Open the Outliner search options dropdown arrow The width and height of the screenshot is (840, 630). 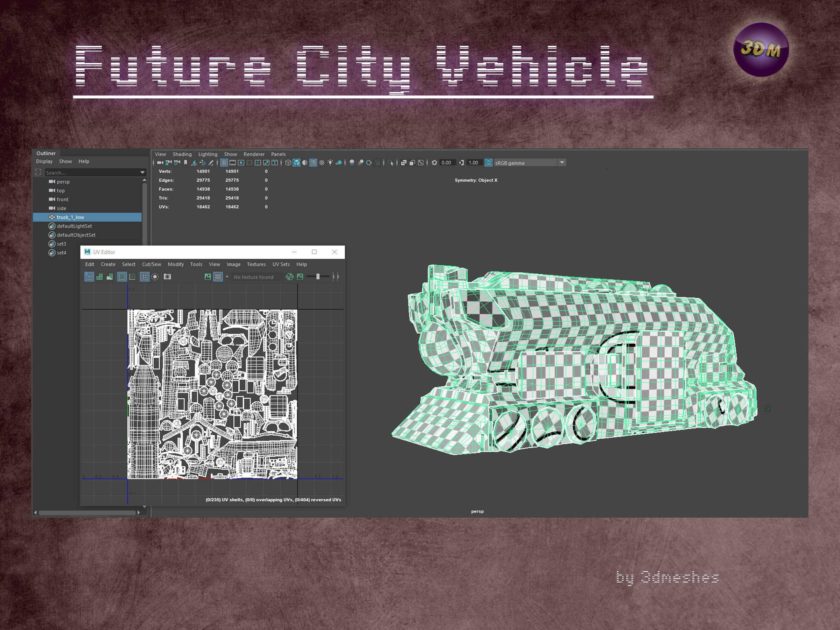coord(143,173)
